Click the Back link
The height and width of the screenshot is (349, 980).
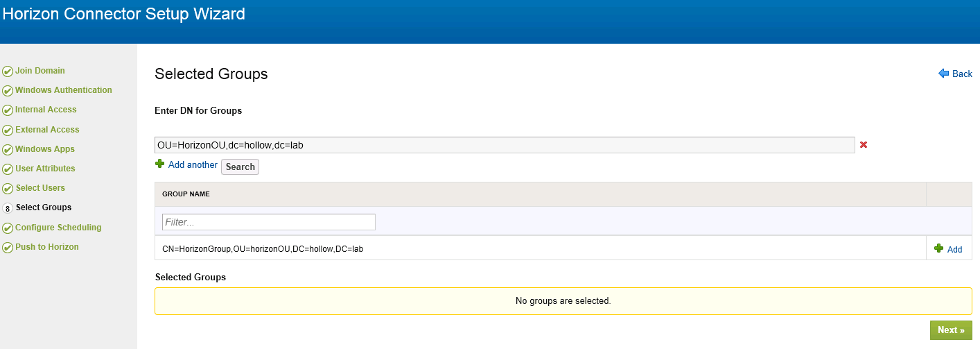click(x=962, y=74)
